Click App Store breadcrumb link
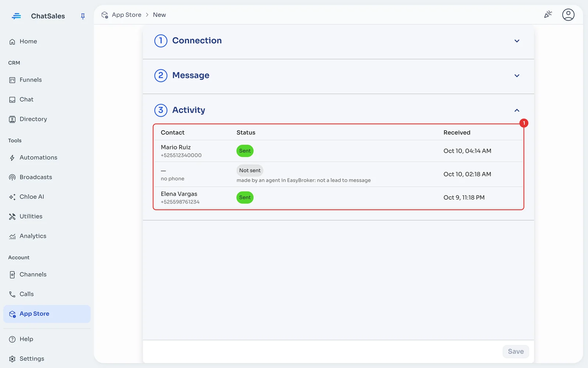 point(126,15)
